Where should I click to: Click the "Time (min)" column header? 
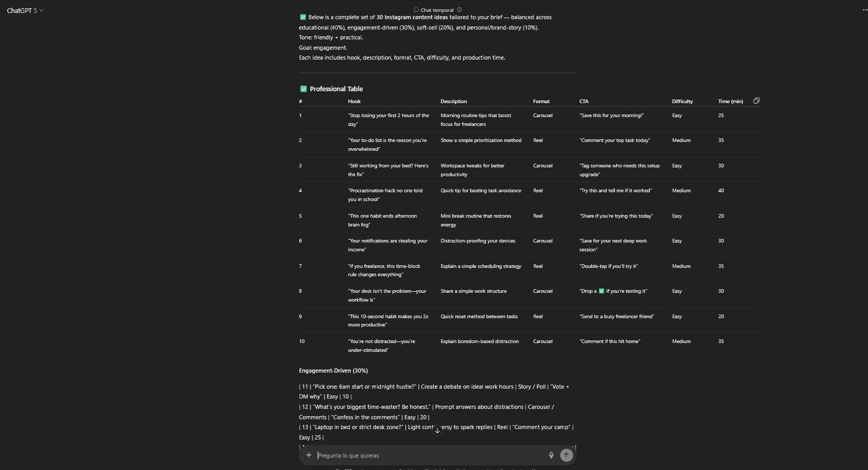[x=730, y=102]
